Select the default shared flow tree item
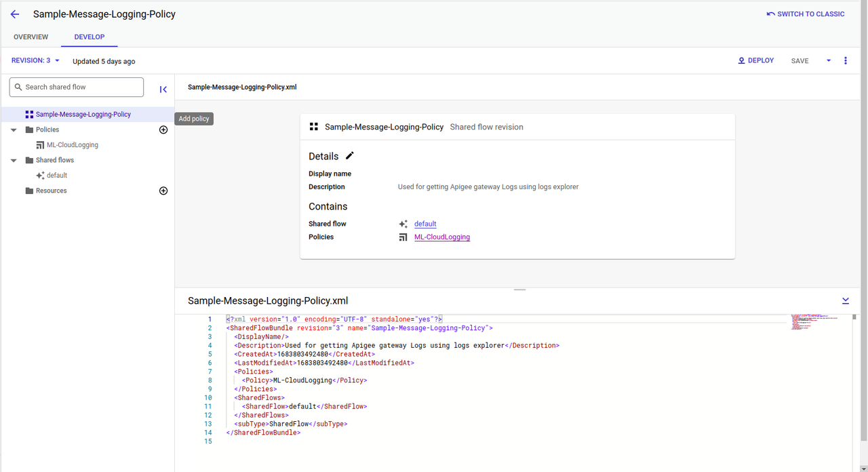Screen dimensions: 868x472 [x=57, y=176]
